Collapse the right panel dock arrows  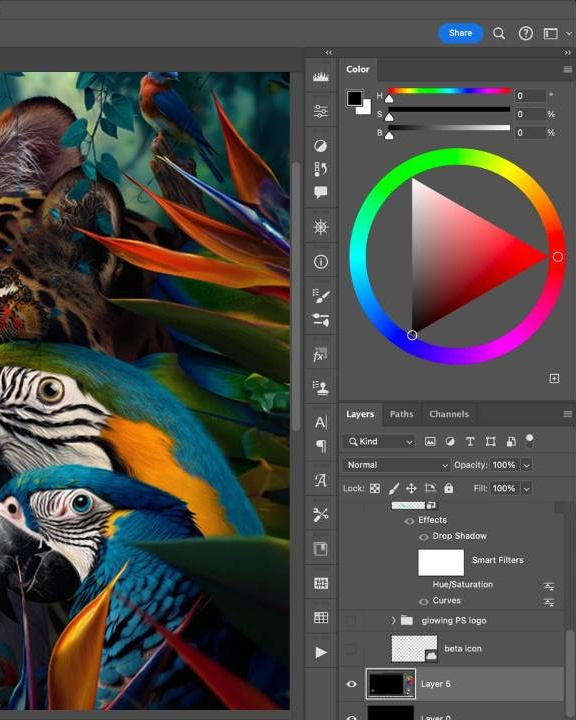[x=568, y=52]
